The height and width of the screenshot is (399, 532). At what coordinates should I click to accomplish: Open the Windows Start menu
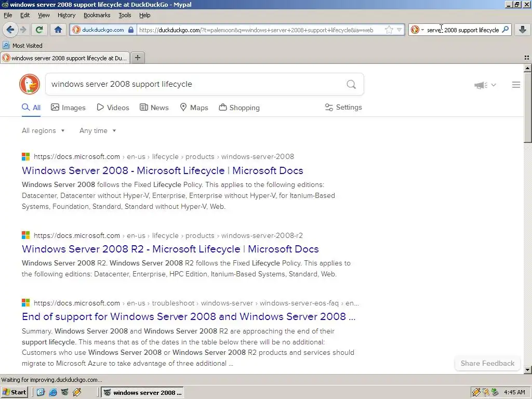15,393
